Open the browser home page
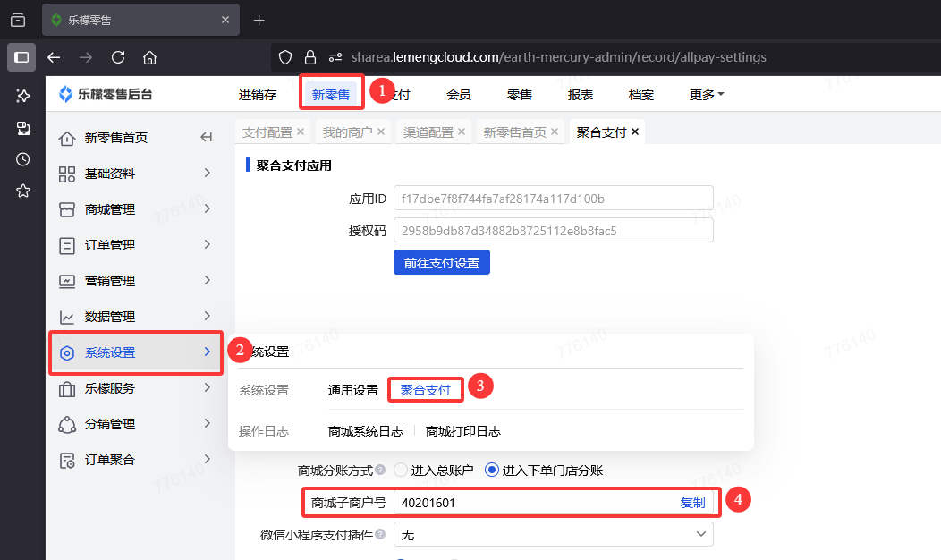Image resolution: width=941 pixels, height=560 pixels. pyautogui.click(x=149, y=57)
